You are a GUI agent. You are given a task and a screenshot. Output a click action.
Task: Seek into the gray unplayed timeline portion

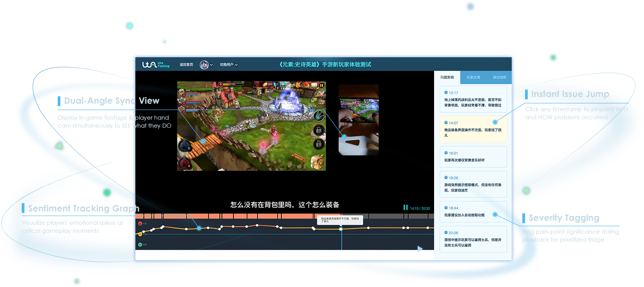tap(387, 216)
